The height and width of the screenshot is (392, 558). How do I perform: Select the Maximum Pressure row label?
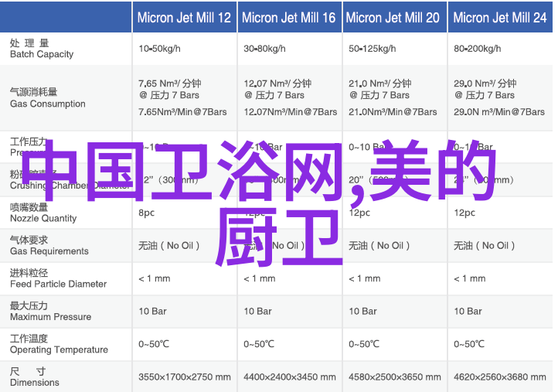click(x=50, y=311)
